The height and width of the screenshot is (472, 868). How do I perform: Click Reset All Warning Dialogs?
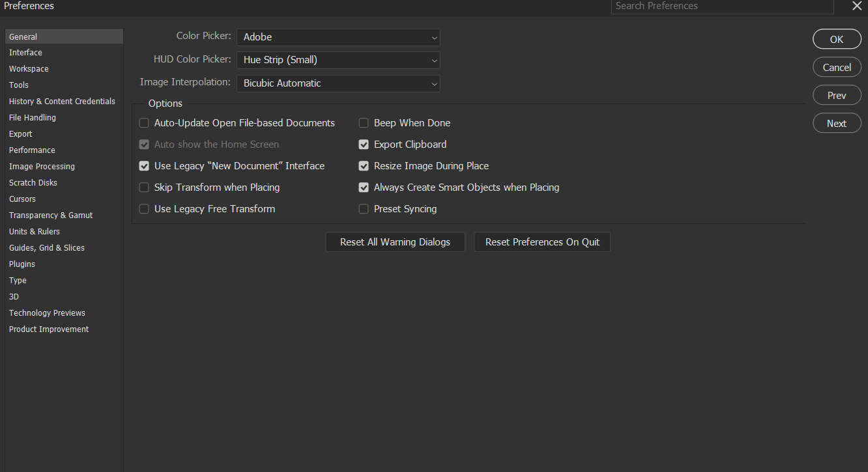tap(395, 242)
